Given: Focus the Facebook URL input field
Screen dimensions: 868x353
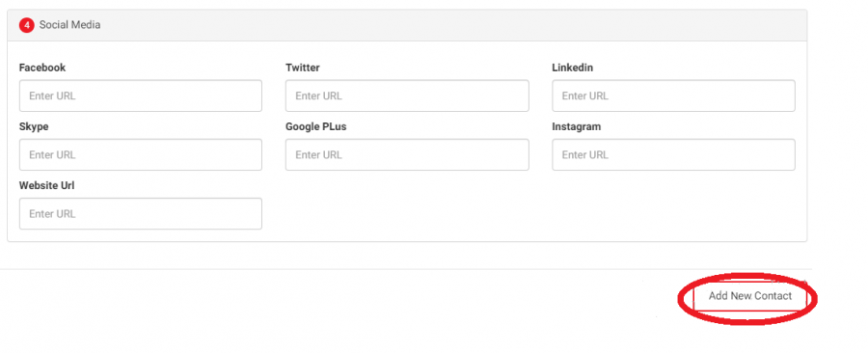Looking at the screenshot, I should point(141,95).
